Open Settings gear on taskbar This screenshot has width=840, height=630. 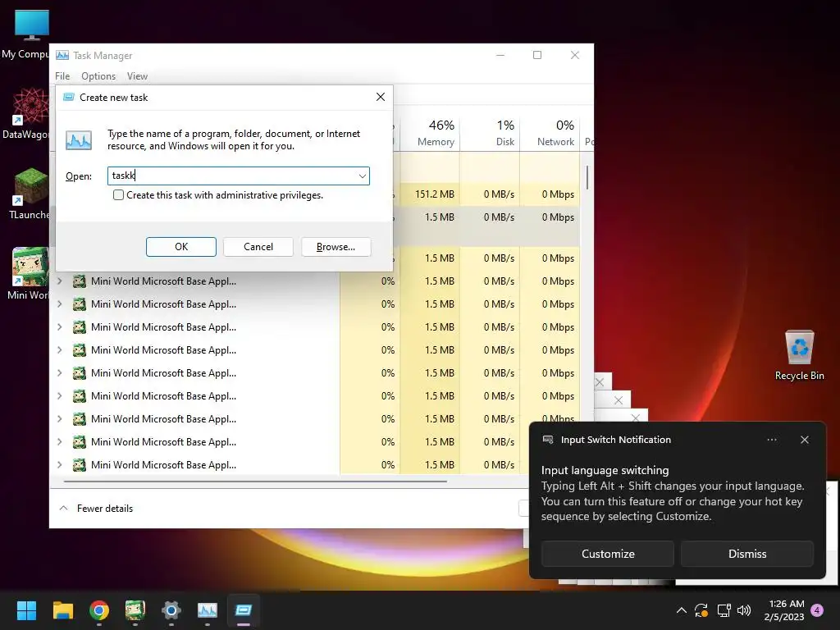coord(171,610)
